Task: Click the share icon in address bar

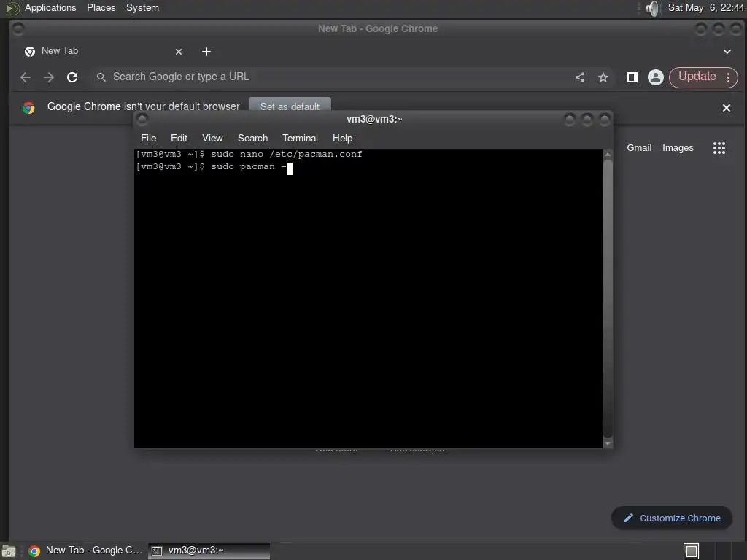Action: 580,77
